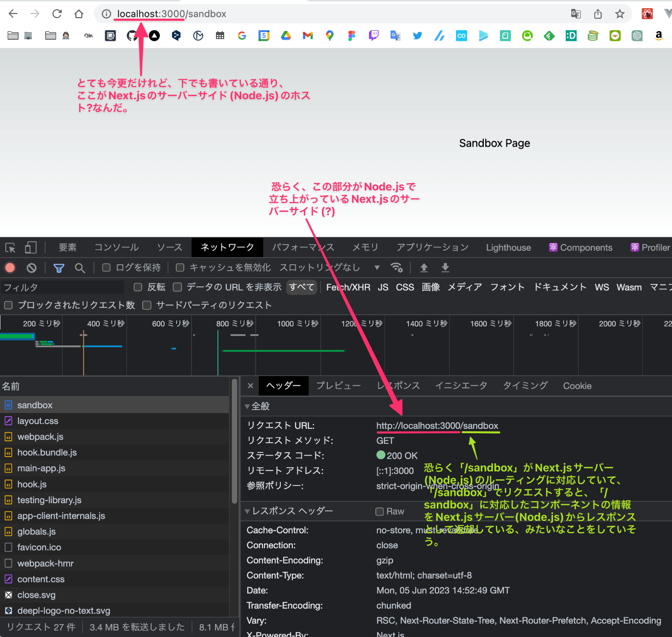Viewport: 672px width, 637px height.
Task: Check ブロックされたリクエスト数 checkbox
Action: click(8, 305)
